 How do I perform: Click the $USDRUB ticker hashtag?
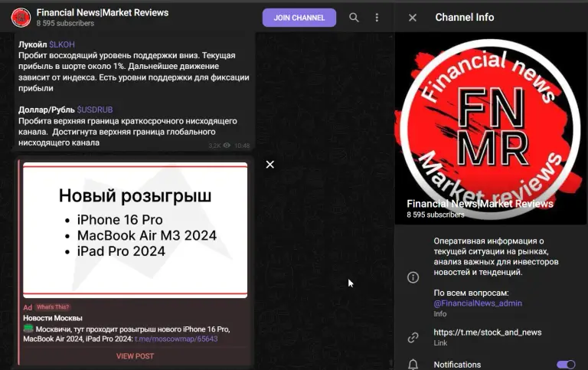tap(94, 110)
